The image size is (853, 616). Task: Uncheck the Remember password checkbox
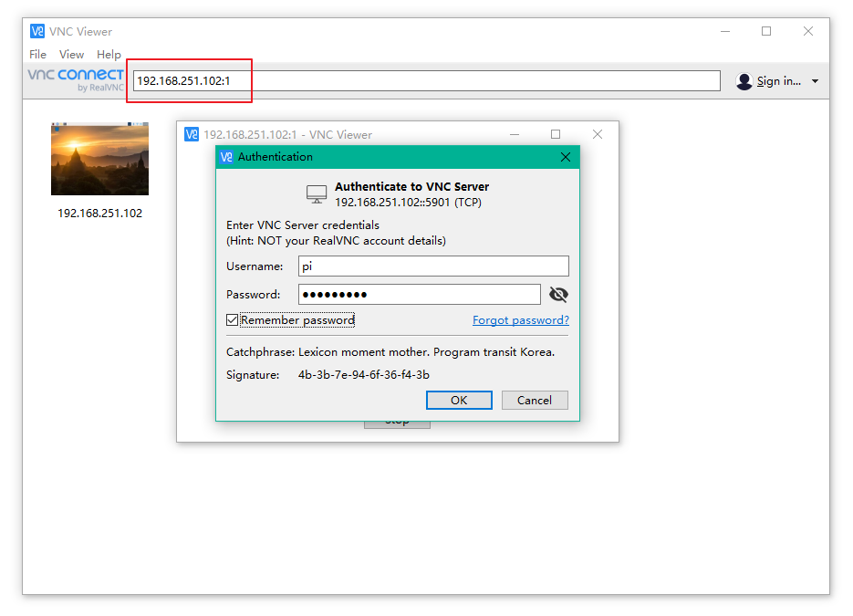point(233,320)
